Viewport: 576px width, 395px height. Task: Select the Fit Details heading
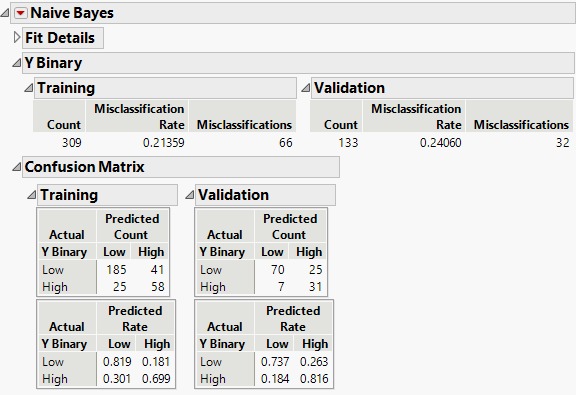63,38
